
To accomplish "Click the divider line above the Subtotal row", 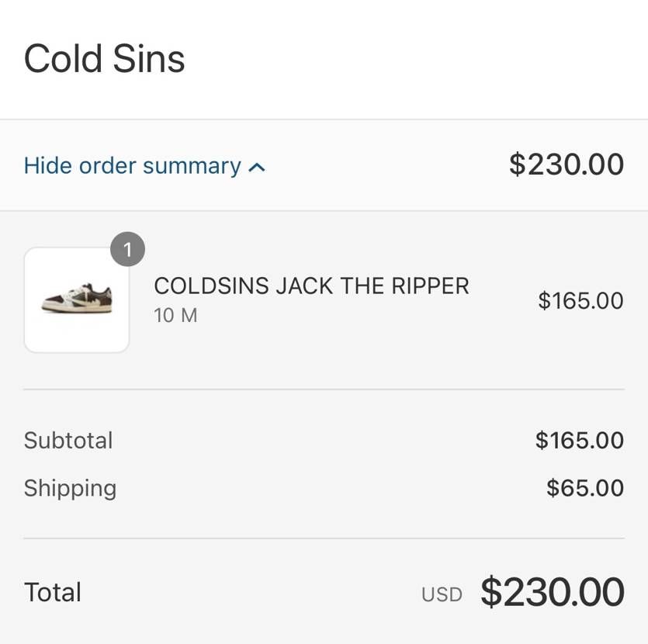I will click(324, 390).
